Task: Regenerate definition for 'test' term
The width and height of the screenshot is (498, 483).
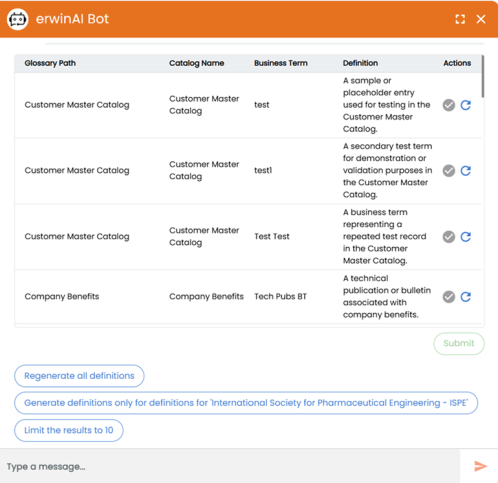Action: [x=466, y=105]
